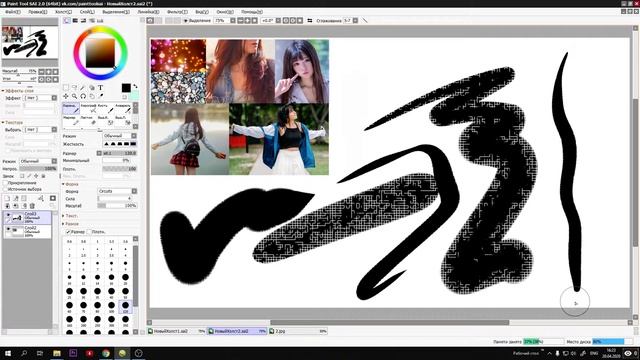
Task: Toggle straight line drawing mode icon
Action: (365, 20)
